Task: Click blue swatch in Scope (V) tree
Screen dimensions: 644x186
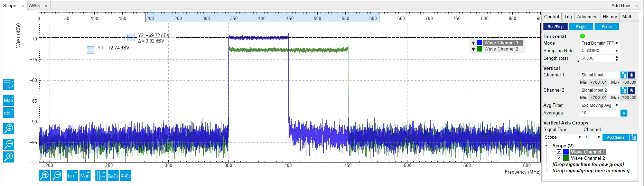Action: coord(566,152)
